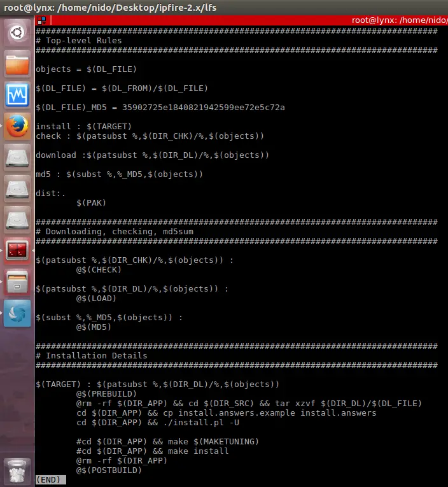Viewport: 448px width, 487px height.
Task: Open the Ubuntu Dash home button
Action: click(17, 32)
